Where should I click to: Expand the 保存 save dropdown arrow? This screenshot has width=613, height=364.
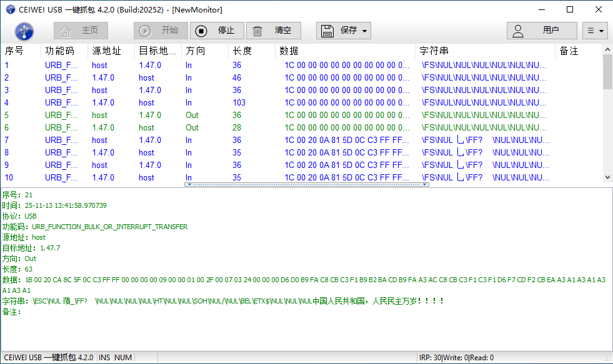coord(364,31)
